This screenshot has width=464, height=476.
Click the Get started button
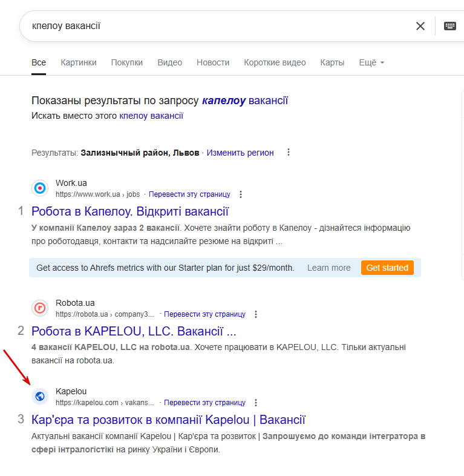pyautogui.click(x=387, y=268)
